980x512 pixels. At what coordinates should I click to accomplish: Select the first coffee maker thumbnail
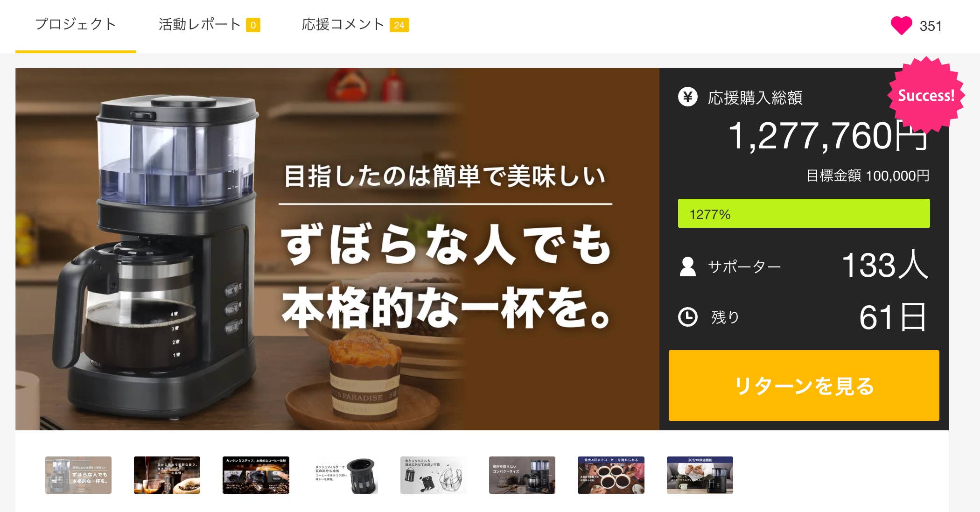tap(78, 475)
